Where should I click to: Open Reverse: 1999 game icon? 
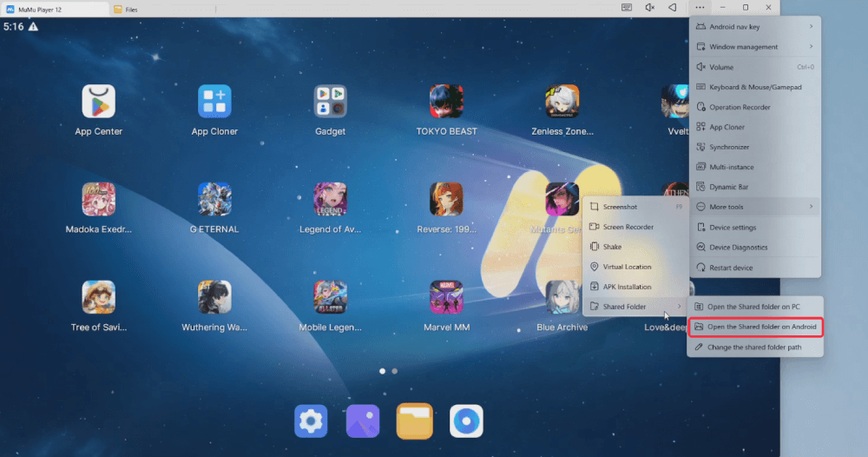(x=446, y=200)
